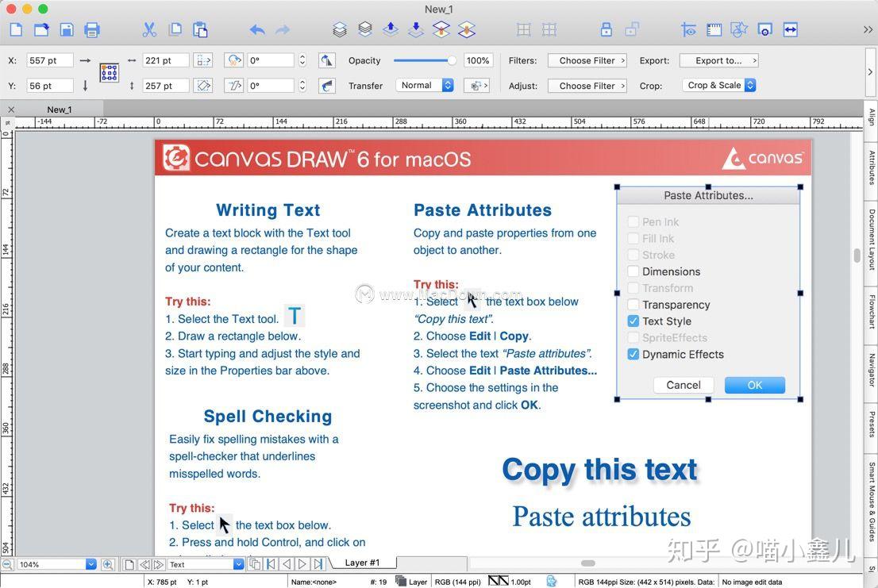This screenshot has width=878, height=588.
Task: Create a new document with the New icon
Action: pyautogui.click(x=16, y=29)
